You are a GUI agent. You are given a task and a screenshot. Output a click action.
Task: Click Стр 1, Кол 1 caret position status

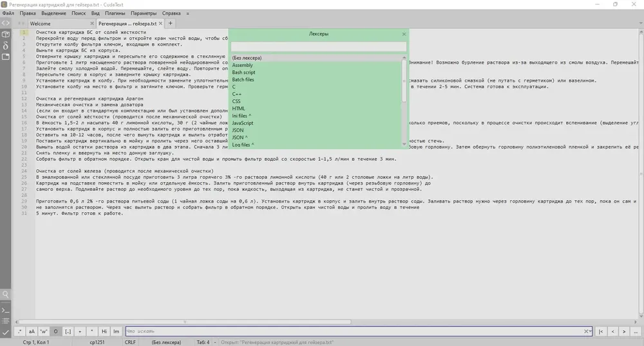(x=35, y=342)
